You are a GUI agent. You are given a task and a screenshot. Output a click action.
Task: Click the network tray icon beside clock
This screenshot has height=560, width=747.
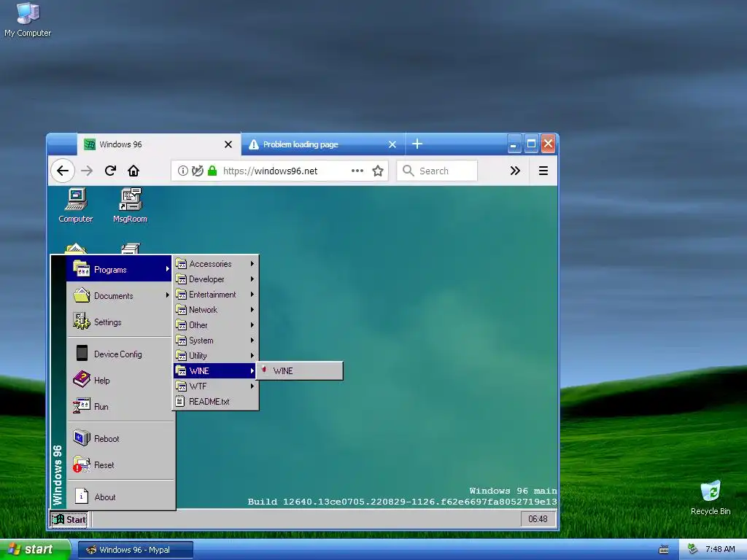pos(693,549)
